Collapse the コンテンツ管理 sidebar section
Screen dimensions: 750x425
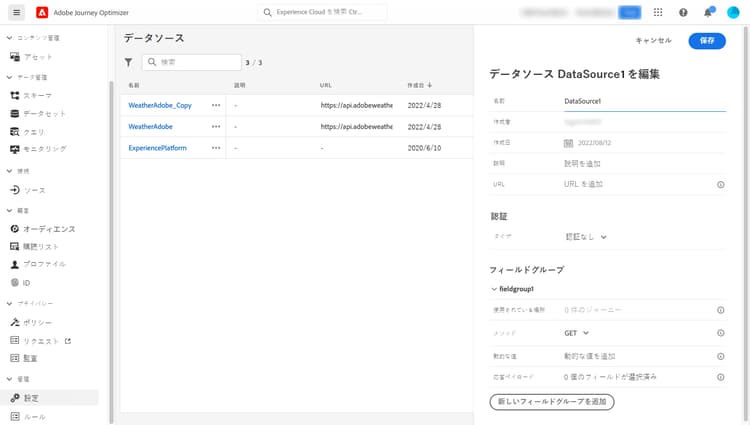click(9, 38)
